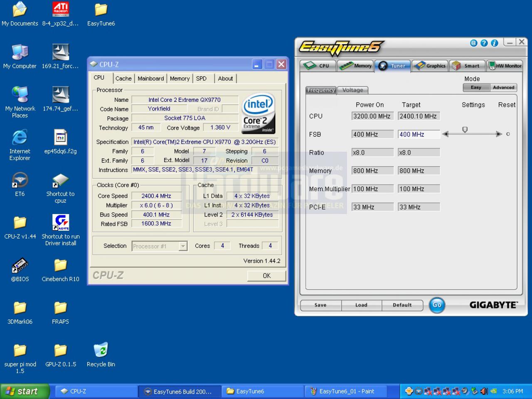The image size is (532, 399).
Task: Click the FSB slider left decrease arrow
Action: 446,134
